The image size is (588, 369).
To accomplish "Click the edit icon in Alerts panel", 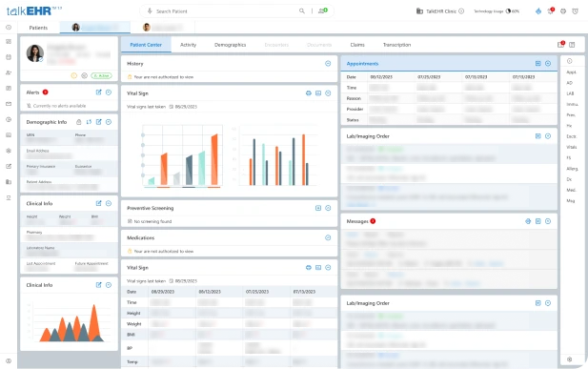I will 98,92.
